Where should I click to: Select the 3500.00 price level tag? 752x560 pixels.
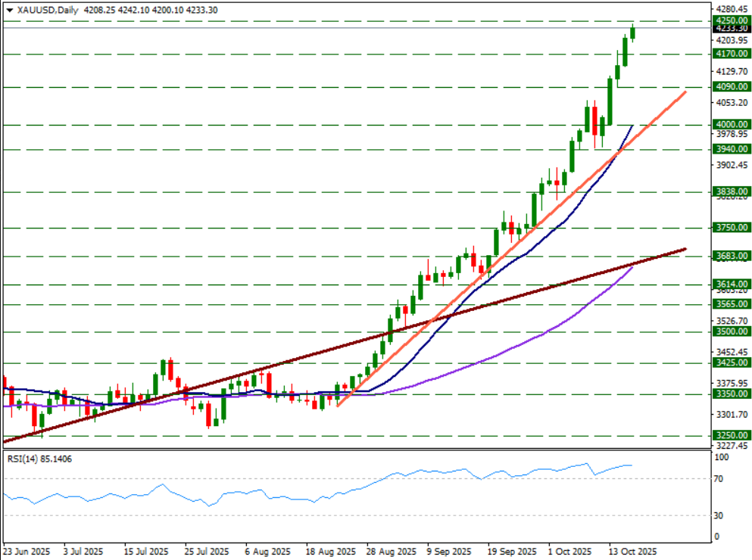[732, 331]
